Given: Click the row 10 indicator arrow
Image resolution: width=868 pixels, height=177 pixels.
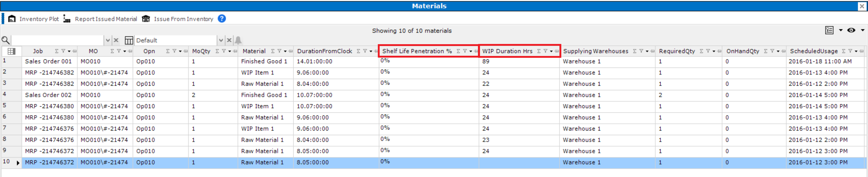Looking at the screenshot, I should coord(18,162).
